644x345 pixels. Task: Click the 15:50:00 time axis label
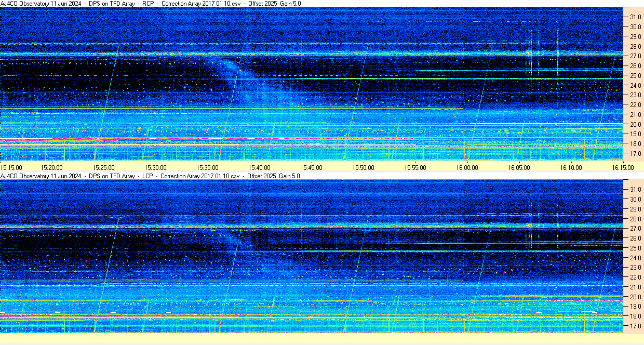pyautogui.click(x=363, y=167)
